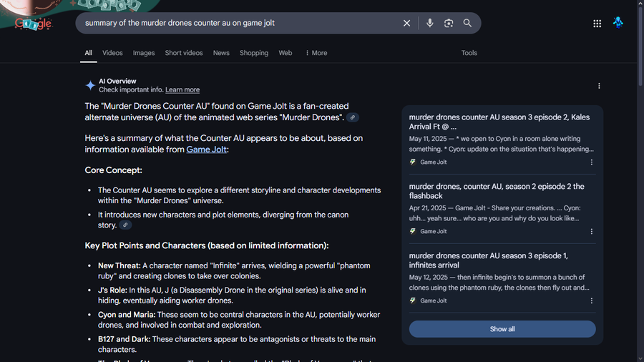
Task: Follow the Learn more link
Action: tap(182, 90)
